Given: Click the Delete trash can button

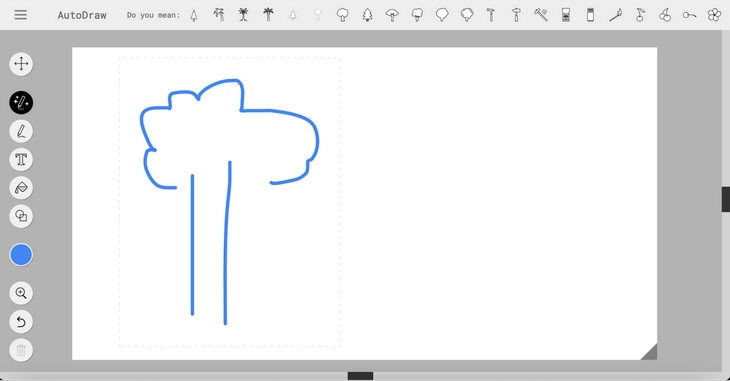Looking at the screenshot, I should click(x=21, y=350).
